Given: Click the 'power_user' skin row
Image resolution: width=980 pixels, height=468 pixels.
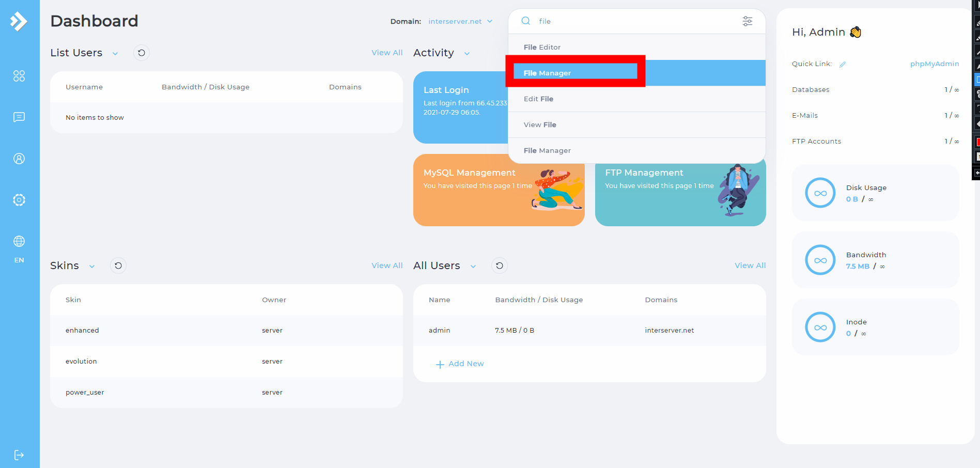Looking at the screenshot, I should click(226, 393).
